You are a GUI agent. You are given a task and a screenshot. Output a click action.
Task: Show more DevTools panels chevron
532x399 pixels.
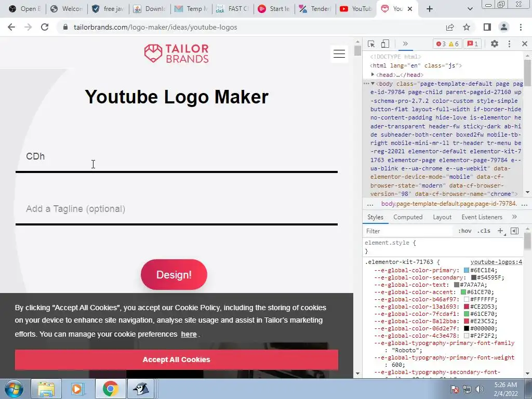coord(405,44)
